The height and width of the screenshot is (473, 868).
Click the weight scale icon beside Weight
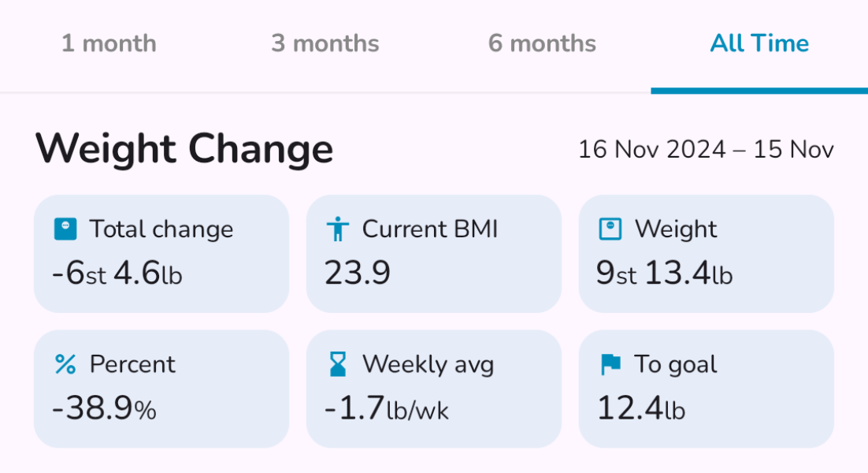point(610,229)
